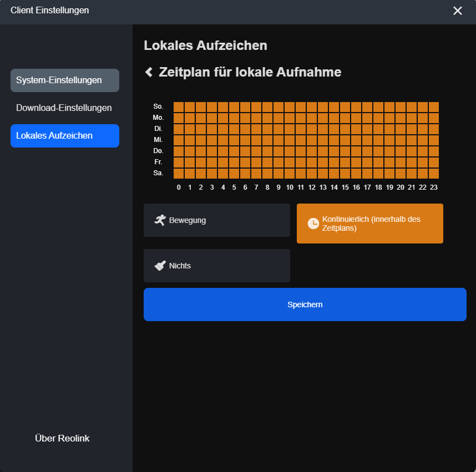Toggle the Sa. cell at hour 10
The image size is (476, 472).
pyautogui.click(x=290, y=173)
